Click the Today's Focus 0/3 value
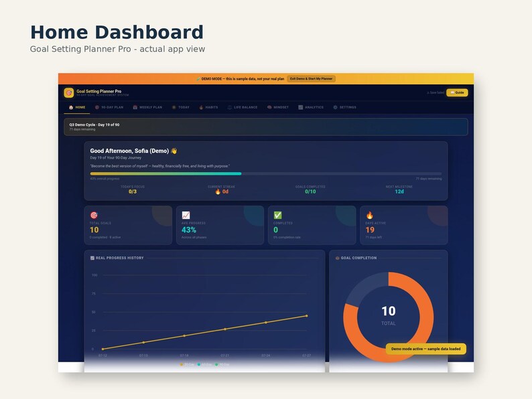The image size is (532, 399). point(133,191)
